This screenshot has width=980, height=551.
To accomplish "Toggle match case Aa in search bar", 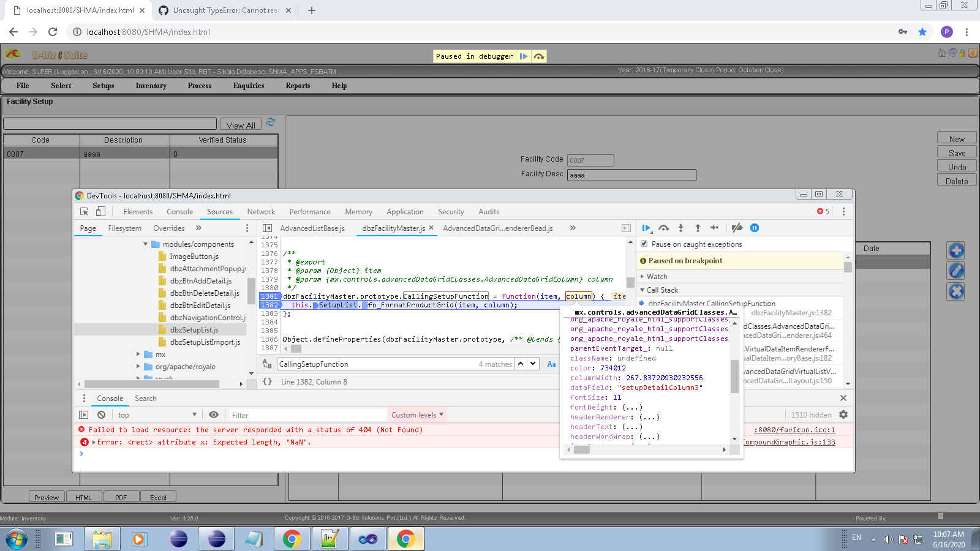I will tap(551, 364).
